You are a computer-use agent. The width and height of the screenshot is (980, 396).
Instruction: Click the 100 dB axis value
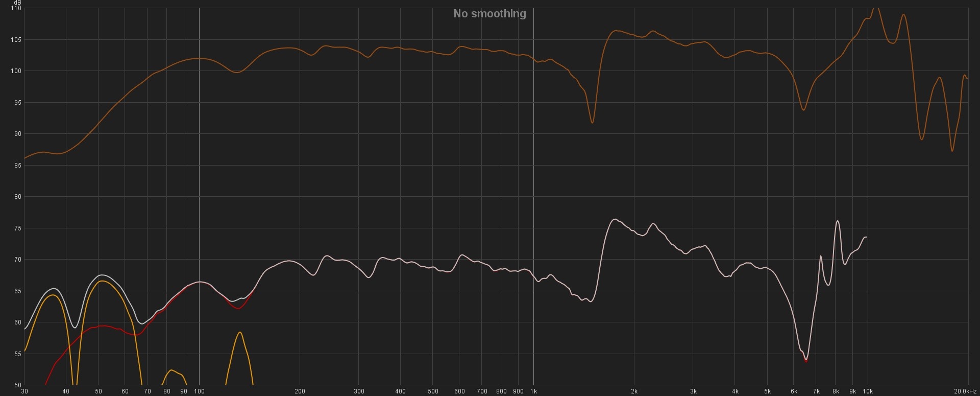[16, 71]
